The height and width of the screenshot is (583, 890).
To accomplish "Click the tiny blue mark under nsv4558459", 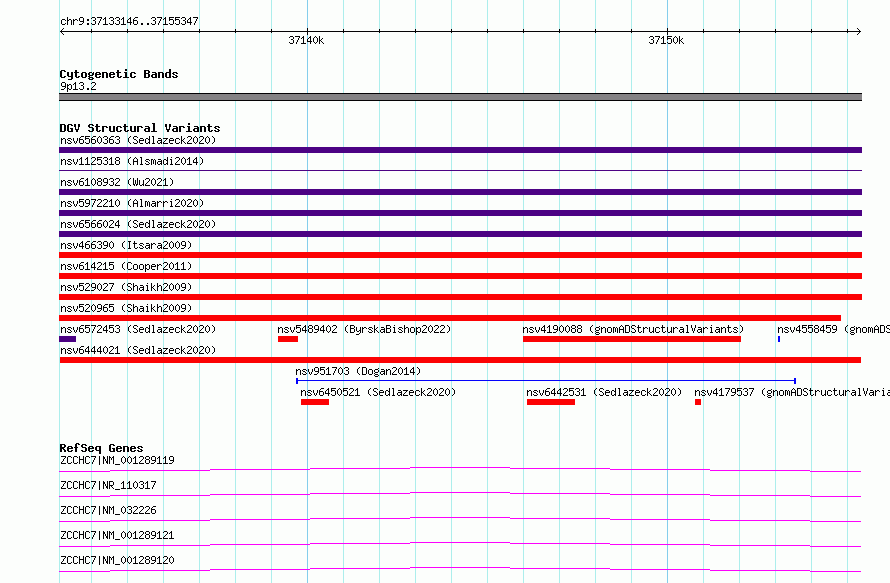I will [779, 339].
